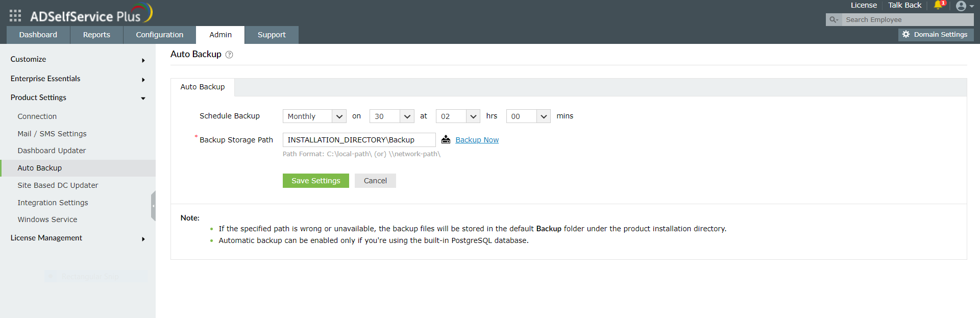
Task: Click the notification bell icon
Action: [938, 5]
